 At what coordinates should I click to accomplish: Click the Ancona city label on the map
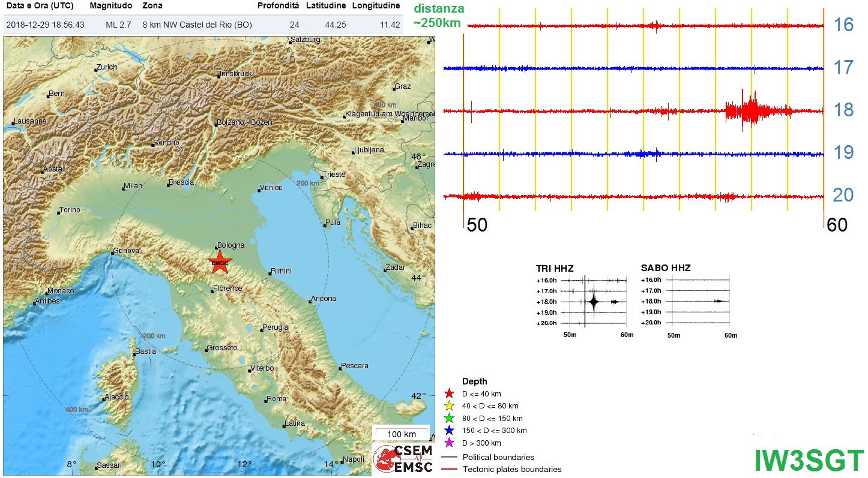click(323, 299)
